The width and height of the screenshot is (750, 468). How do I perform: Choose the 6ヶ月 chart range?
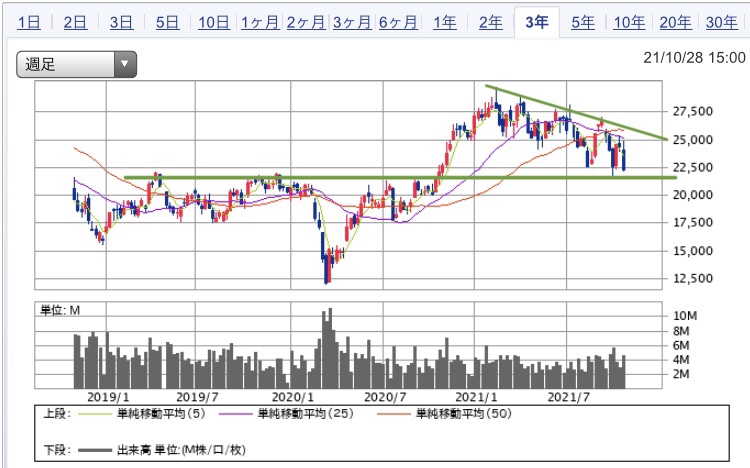coord(398,22)
